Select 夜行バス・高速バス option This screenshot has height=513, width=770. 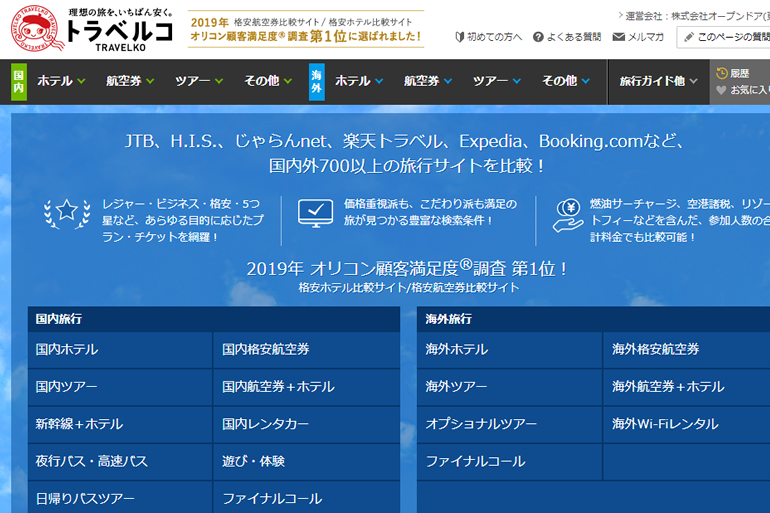(120, 461)
